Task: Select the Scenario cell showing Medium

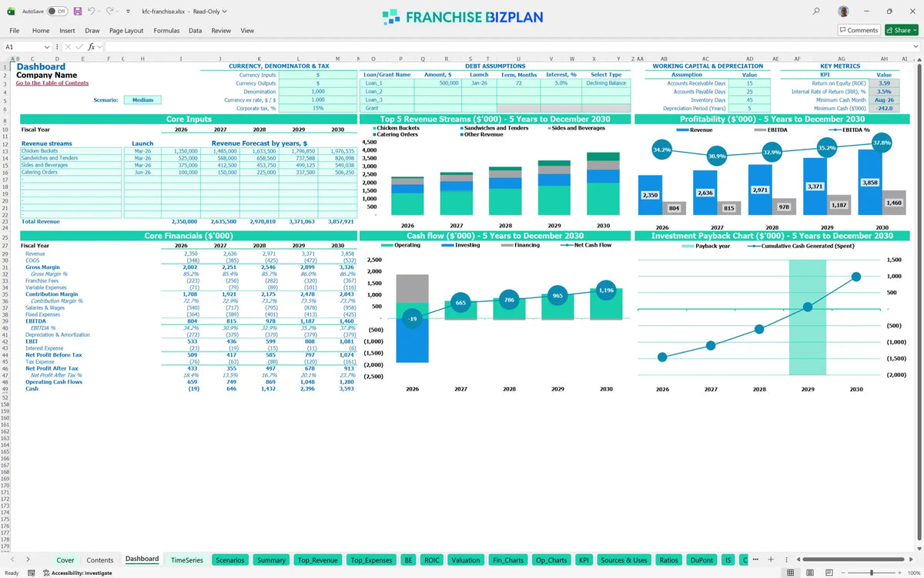Action: [x=142, y=99]
